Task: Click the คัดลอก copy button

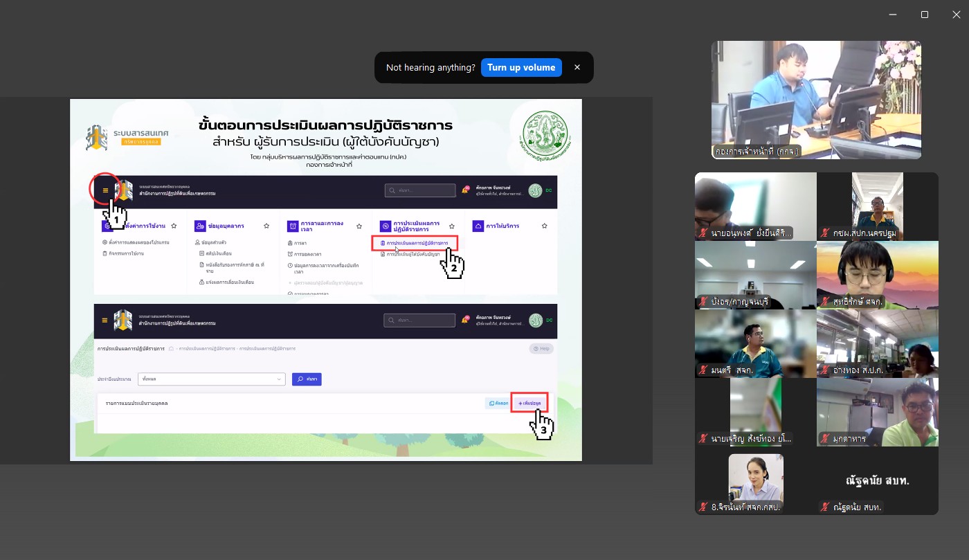Action: pos(498,403)
